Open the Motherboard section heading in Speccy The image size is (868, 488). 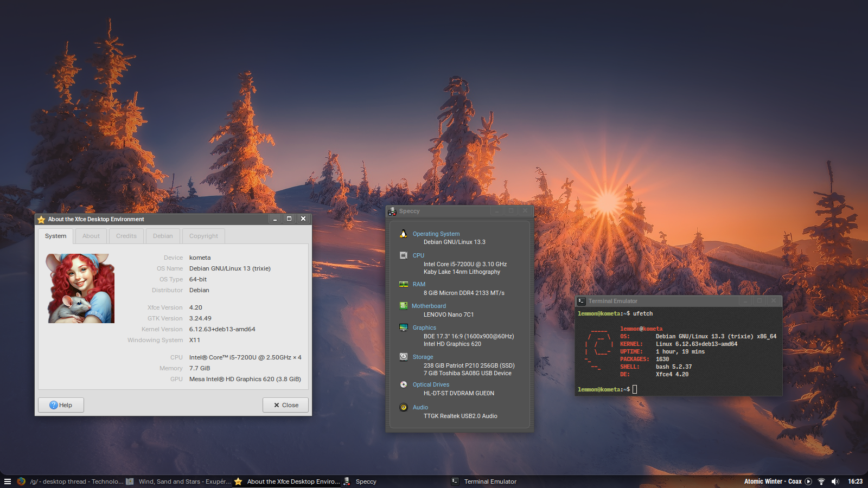click(429, 306)
